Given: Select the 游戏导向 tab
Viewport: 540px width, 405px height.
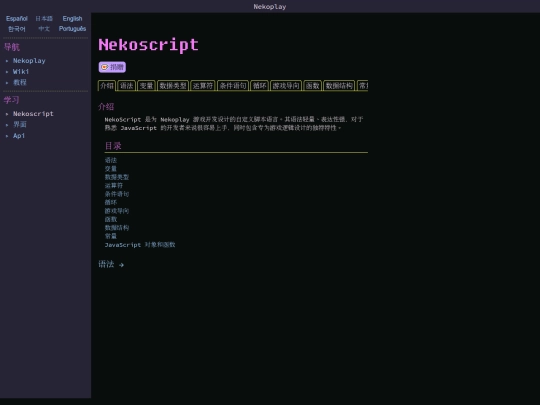Looking at the screenshot, I should pos(286,85).
